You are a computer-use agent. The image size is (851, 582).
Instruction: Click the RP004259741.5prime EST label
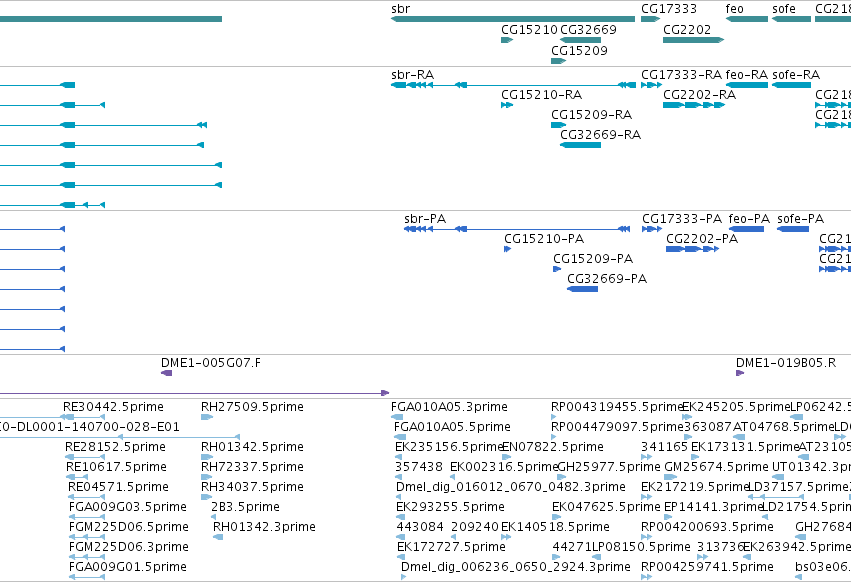[707, 568]
